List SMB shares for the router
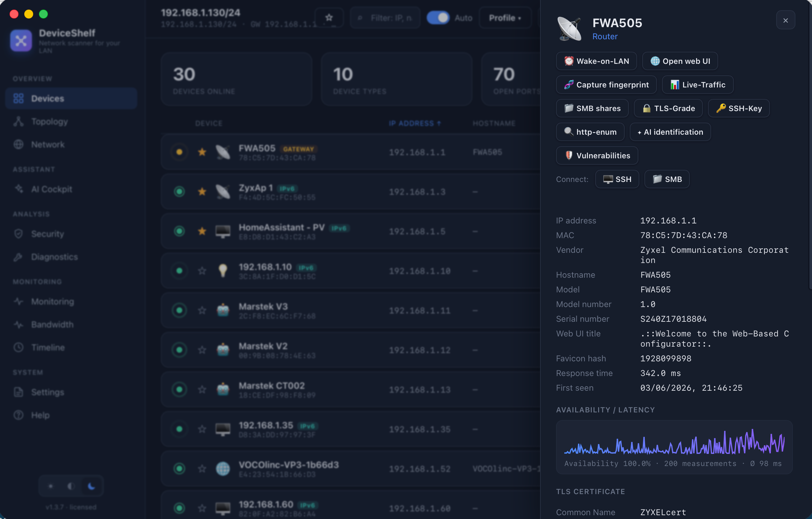The width and height of the screenshot is (812, 519). [x=592, y=108]
